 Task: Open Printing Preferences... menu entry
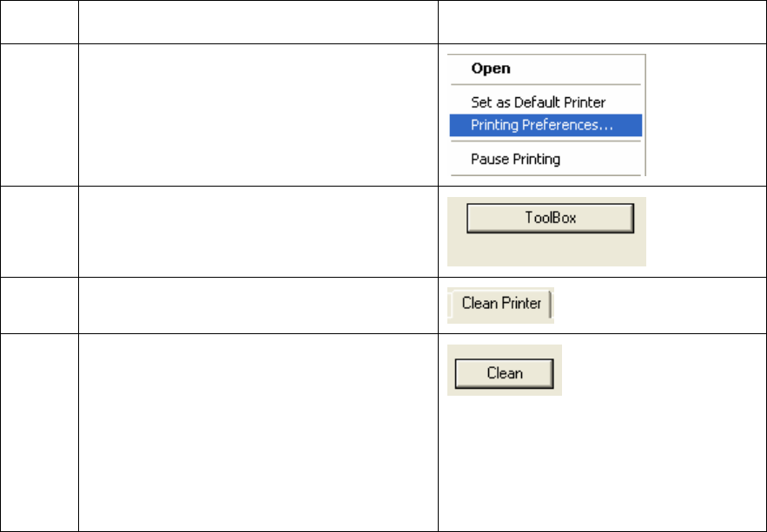click(545, 125)
